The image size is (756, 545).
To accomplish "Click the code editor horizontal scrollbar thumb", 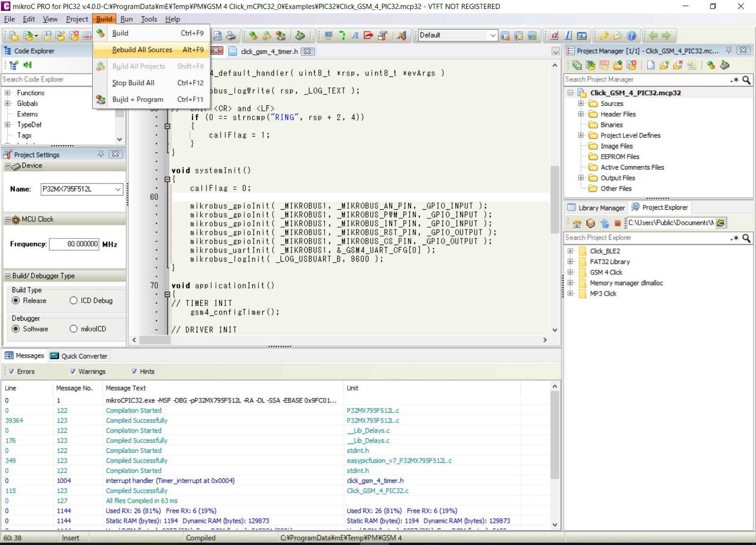I will pyautogui.click(x=155, y=340).
